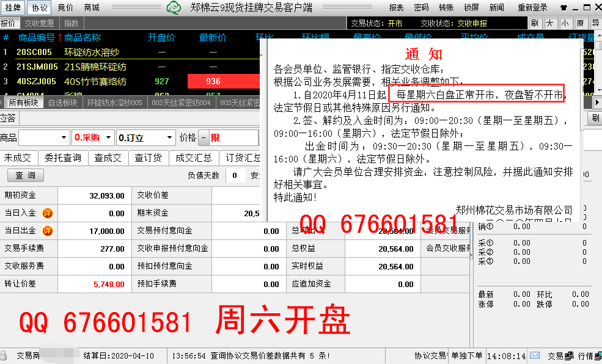Sort by the 开盘价 column header
The width and height of the screenshot is (602, 364).
(161, 38)
